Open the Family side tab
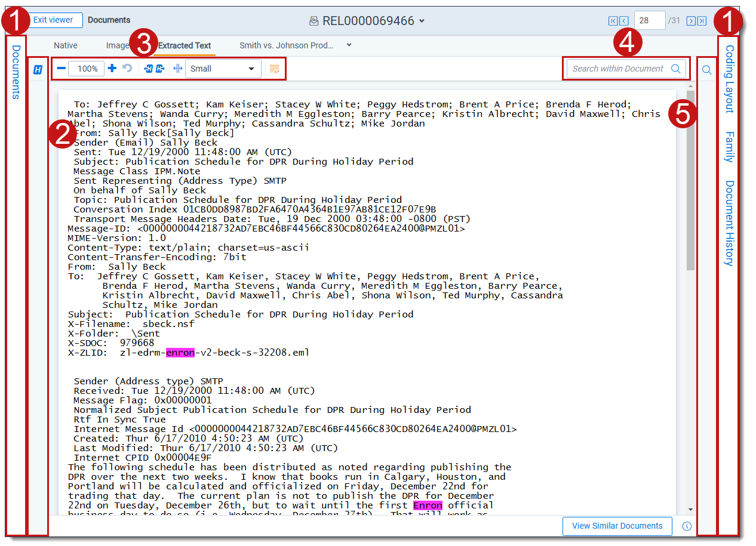The image size is (756, 546). (x=729, y=147)
